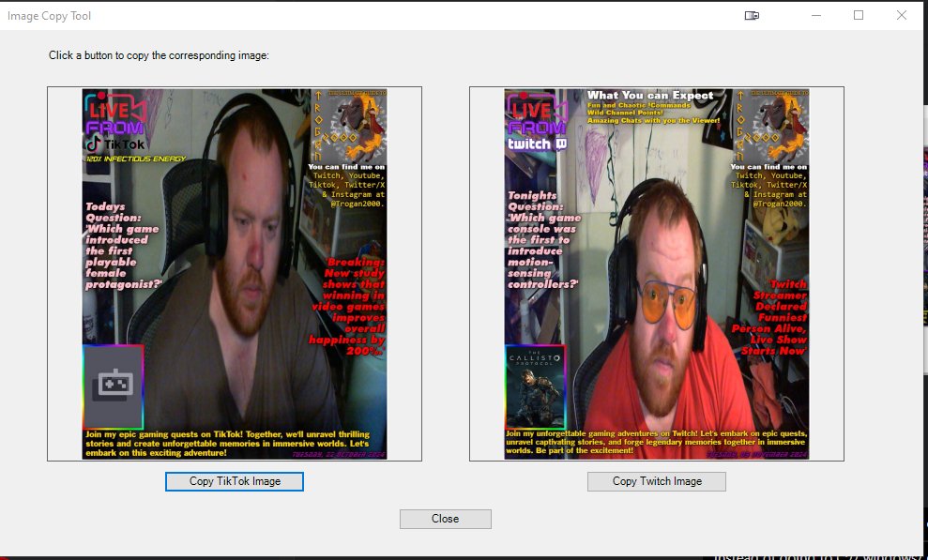Minimize the Image Copy Tool window
The image size is (928, 560).
click(x=816, y=15)
